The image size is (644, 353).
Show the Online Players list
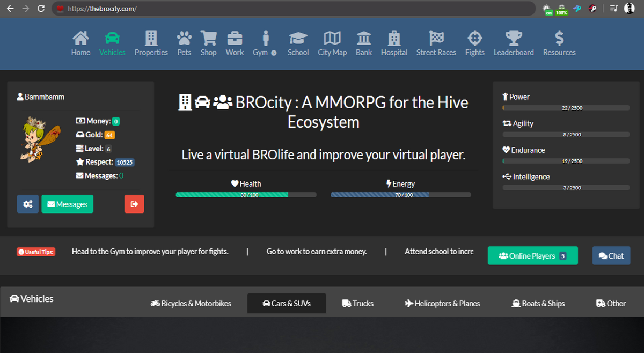532,256
